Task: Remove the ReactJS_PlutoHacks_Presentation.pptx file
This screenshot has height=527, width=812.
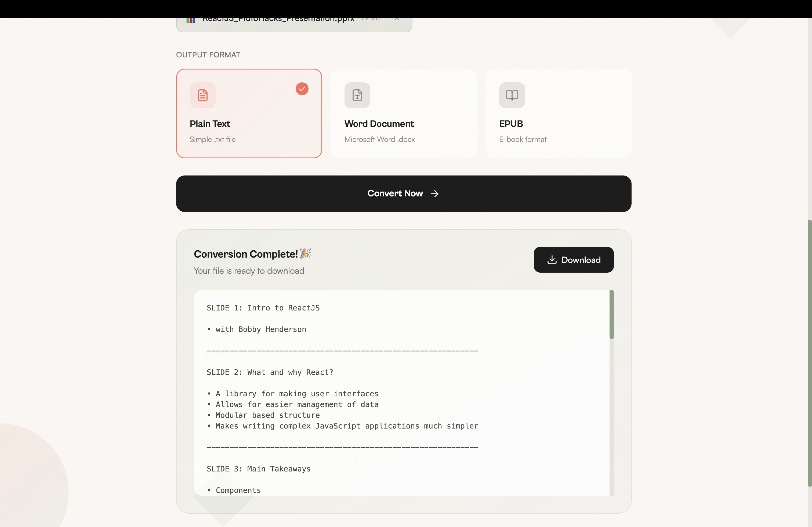Action: 396,19
